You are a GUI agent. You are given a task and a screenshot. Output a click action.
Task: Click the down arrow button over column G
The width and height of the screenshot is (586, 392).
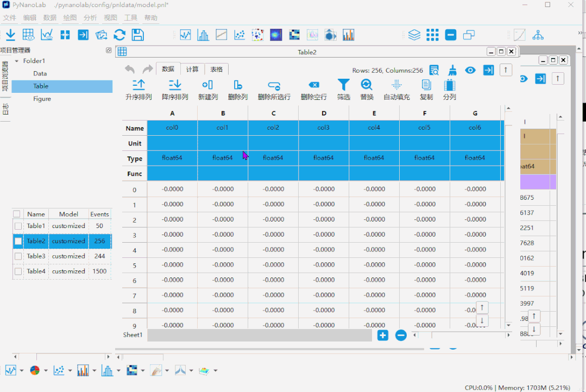[482, 320]
